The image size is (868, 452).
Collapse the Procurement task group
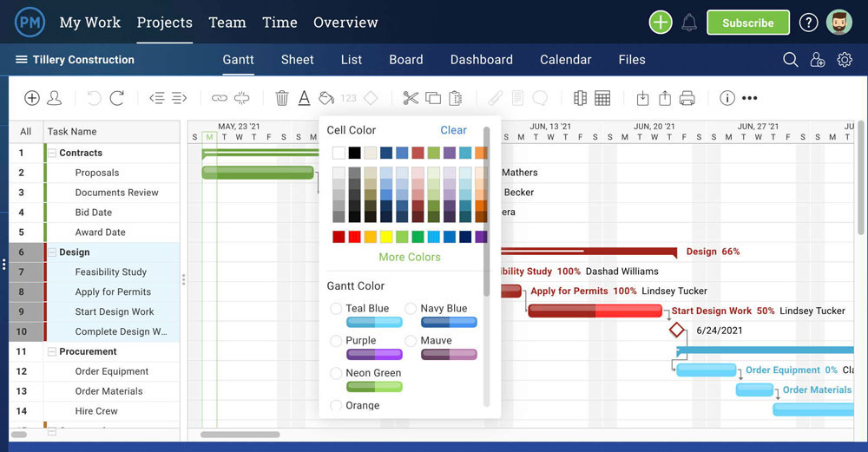[52, 351]
